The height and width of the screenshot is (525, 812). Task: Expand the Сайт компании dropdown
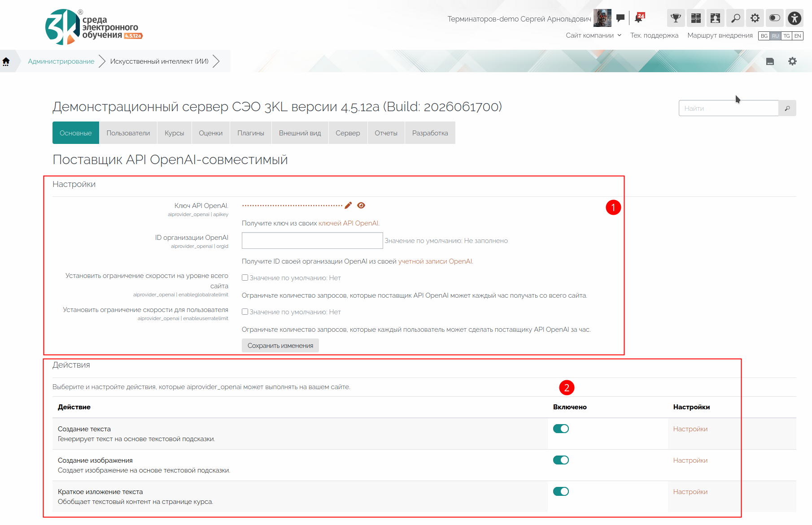[593, 35]
